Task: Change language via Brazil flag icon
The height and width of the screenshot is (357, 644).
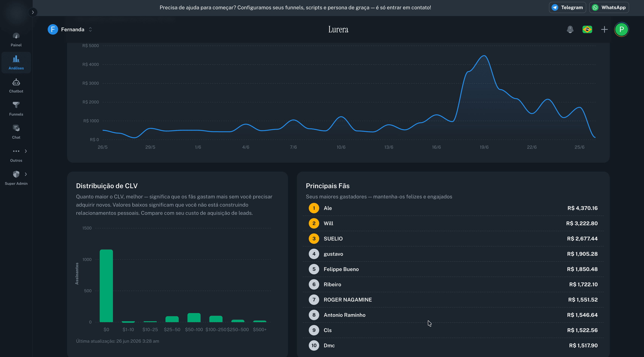Action: (x=587, y=29)
